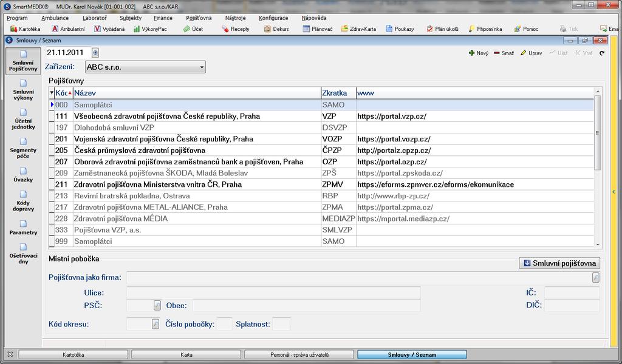Open the Laboratoř menu
The height and width of the screenshot is (364, 622).
click(94, 18)
